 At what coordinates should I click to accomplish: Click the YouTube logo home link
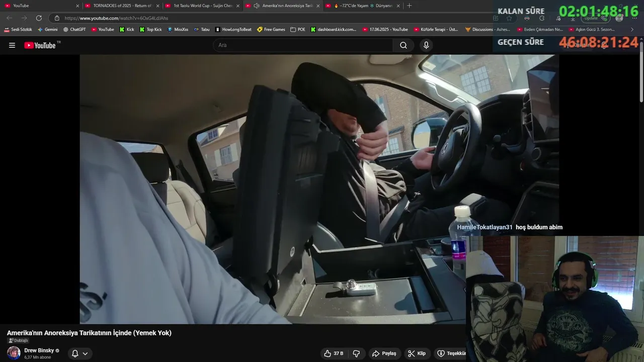40,45
